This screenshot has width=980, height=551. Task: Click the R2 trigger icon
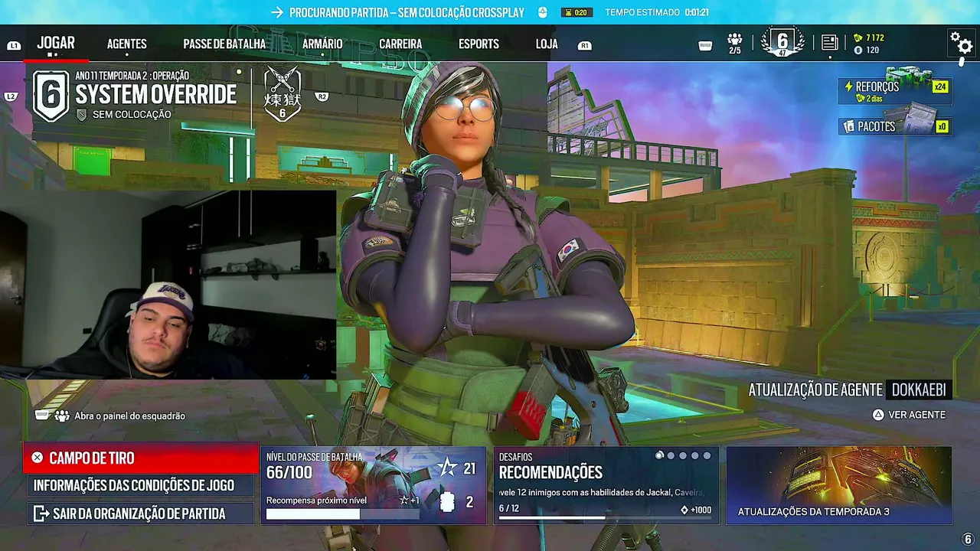322,96
